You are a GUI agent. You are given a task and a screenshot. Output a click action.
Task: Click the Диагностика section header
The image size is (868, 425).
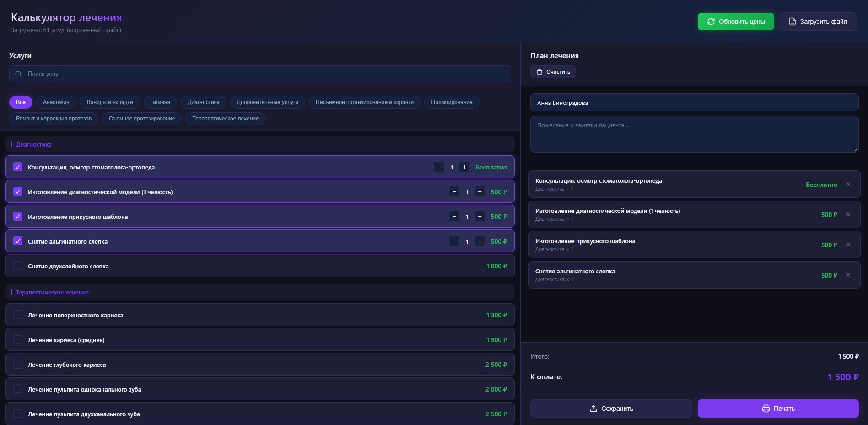(x=260, y=144)
